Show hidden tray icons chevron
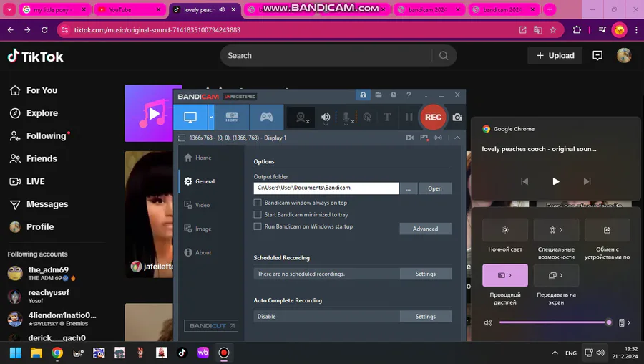This screenshot has height=364, width=644. (555, 353)
